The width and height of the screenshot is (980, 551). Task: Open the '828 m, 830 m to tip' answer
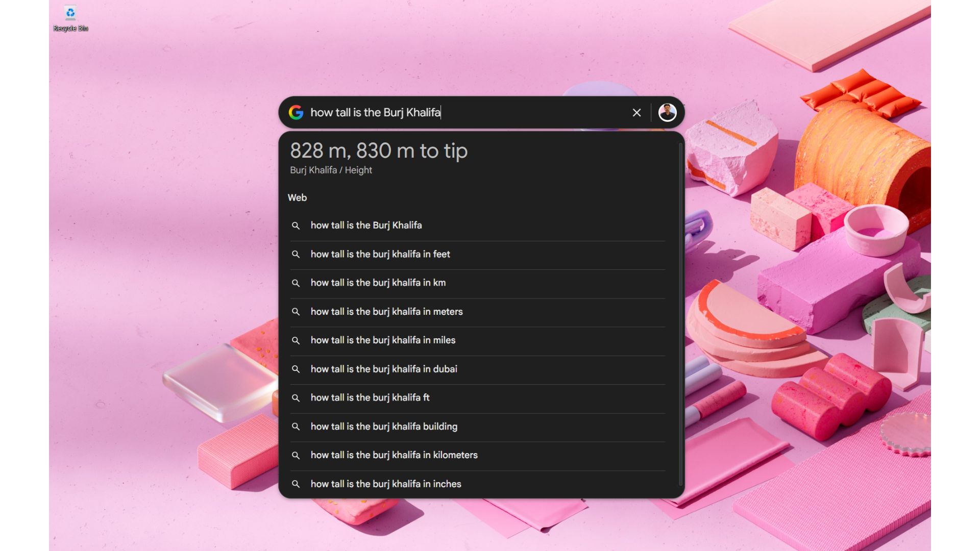tap(379, 151)
